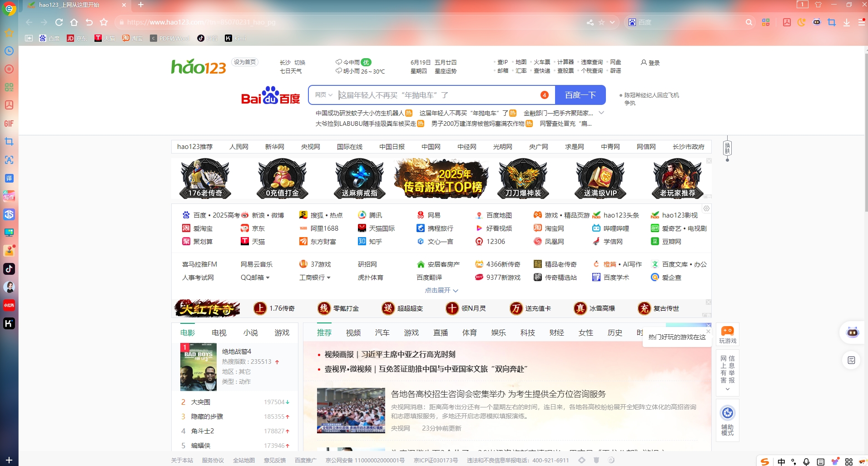Open the 2025年传奇游戏TOP榜 banner

point(441,178)
